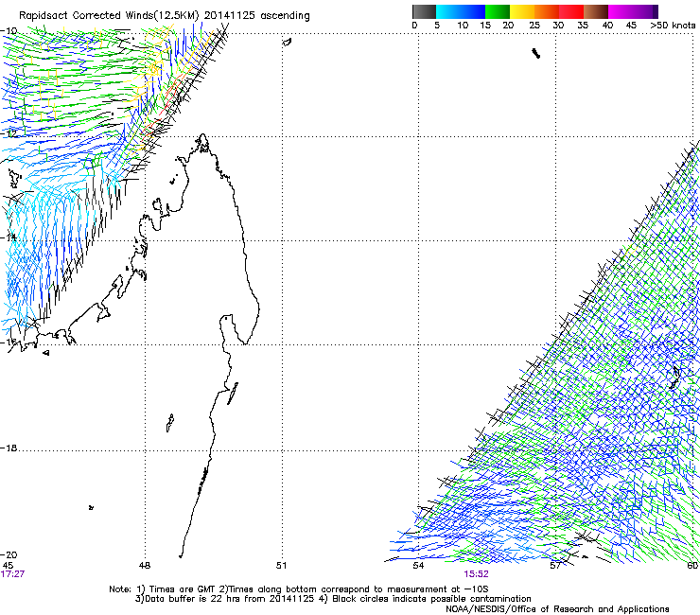Click the latitude axis label '-10'
The image size is (700, 615).
tap(9, 30)
